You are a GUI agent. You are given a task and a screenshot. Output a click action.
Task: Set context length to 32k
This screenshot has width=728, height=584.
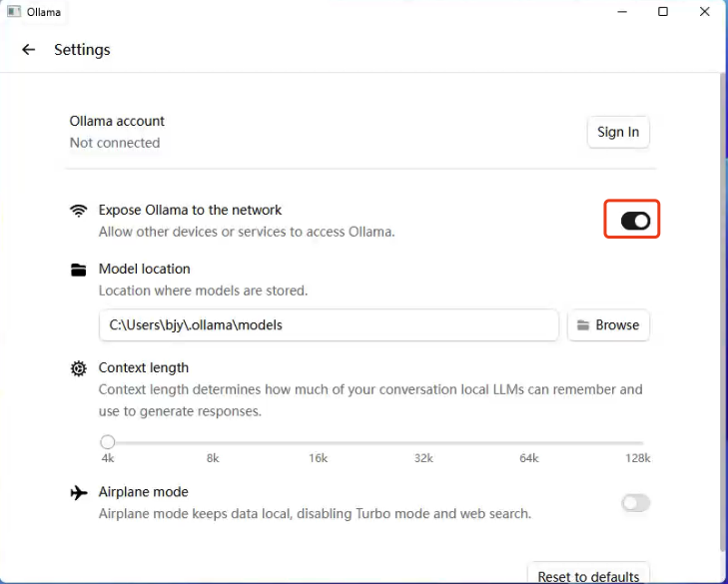[x=423, y=442]
